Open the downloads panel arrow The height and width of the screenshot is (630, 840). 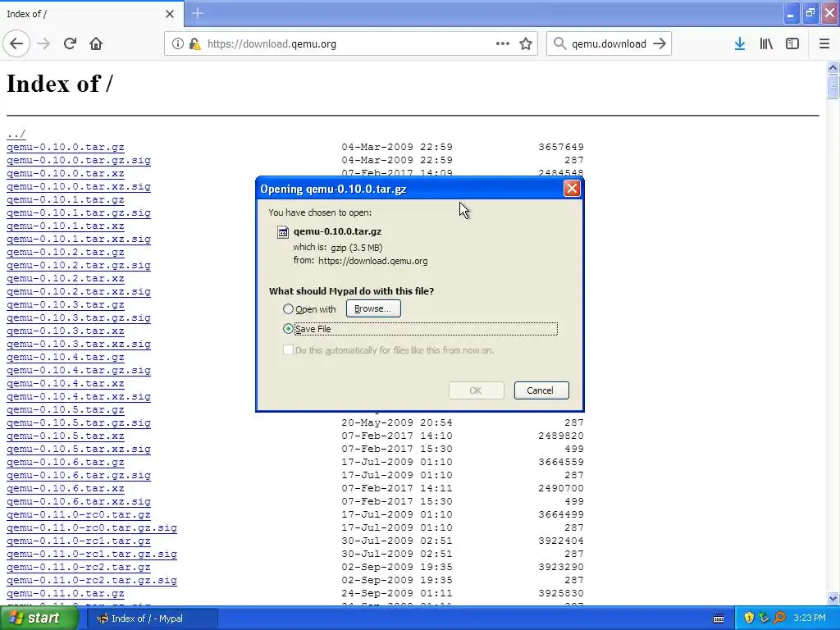pyautogui.click(x=740, y=44)
